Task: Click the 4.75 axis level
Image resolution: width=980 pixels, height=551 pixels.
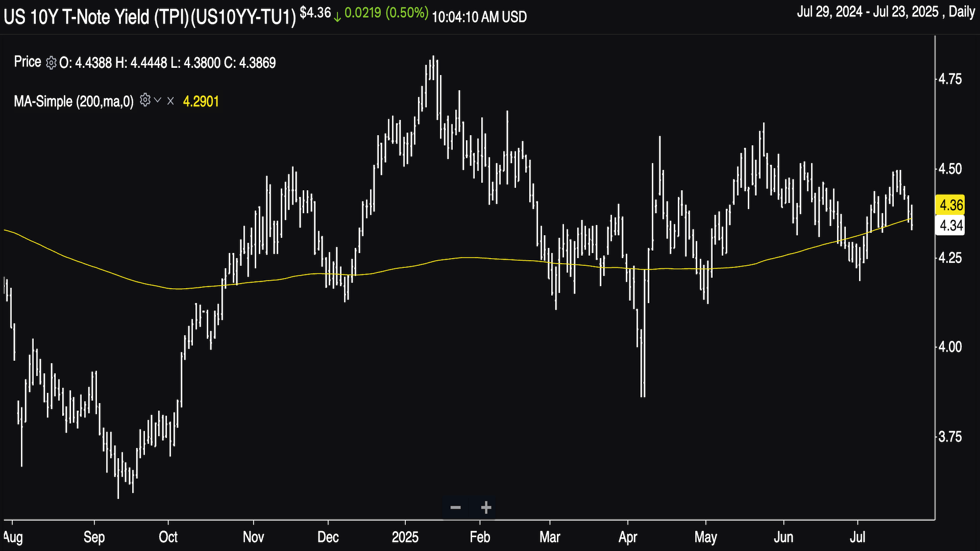Action: (x=950, y=79)
